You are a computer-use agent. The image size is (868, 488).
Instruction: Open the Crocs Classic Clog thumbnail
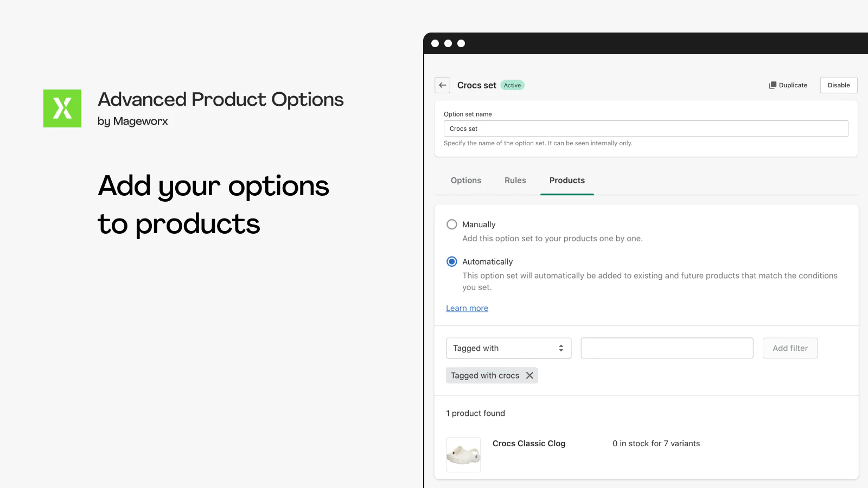pyautogui.click(x=463, y=454)
